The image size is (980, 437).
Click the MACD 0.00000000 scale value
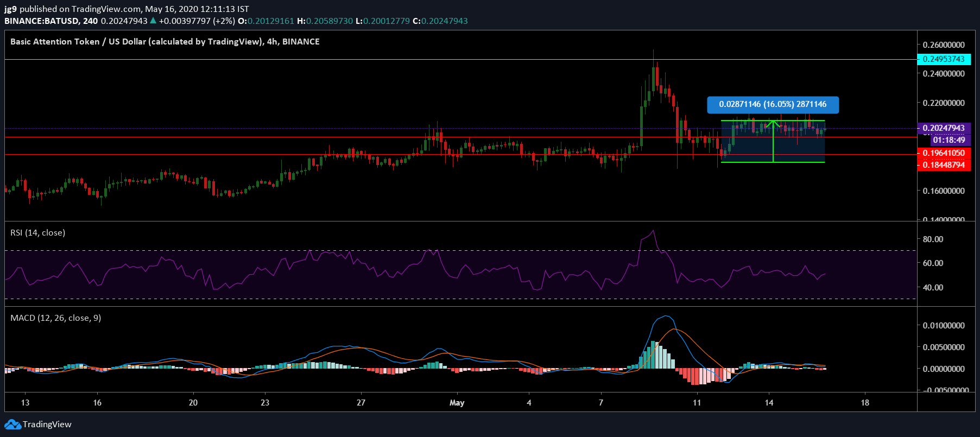click(944, 369)
